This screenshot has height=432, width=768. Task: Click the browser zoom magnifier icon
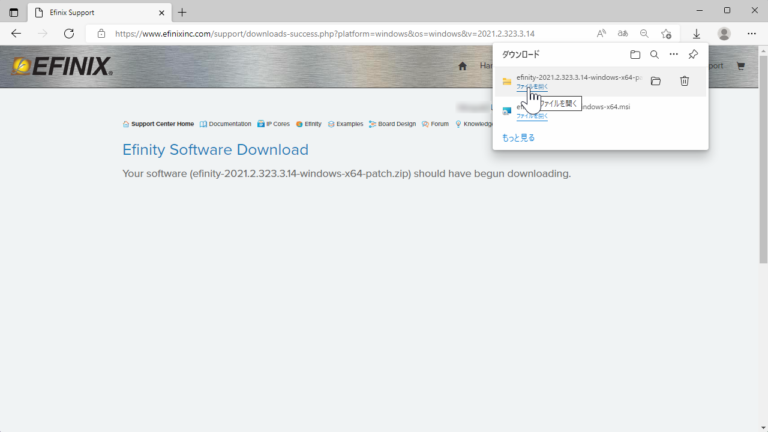(644, 33)
